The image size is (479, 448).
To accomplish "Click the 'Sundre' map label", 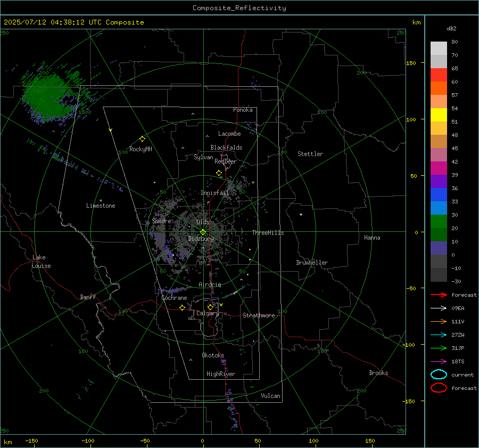I will (161, 221).
